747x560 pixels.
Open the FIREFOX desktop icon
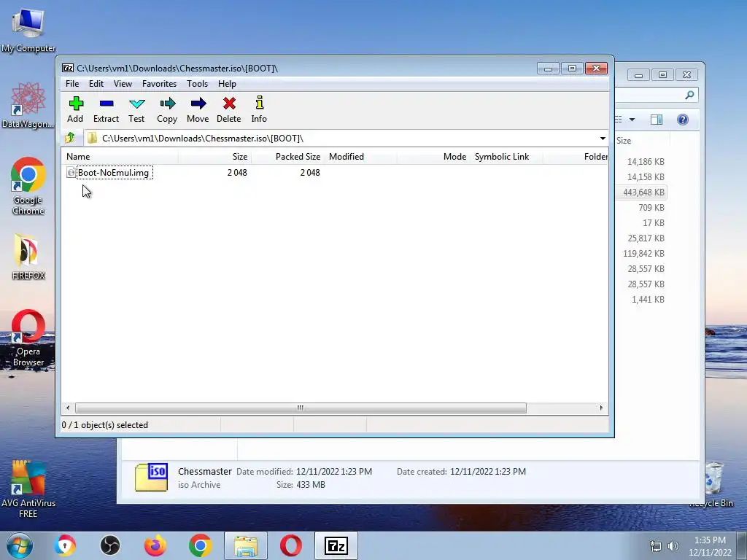pyautogui.click(x=28, y=257)
